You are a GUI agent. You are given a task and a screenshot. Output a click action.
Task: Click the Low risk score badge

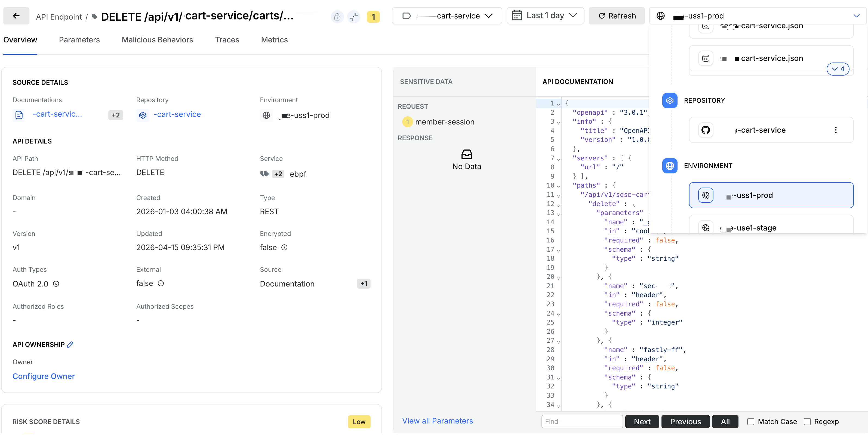tap(359, 422)
